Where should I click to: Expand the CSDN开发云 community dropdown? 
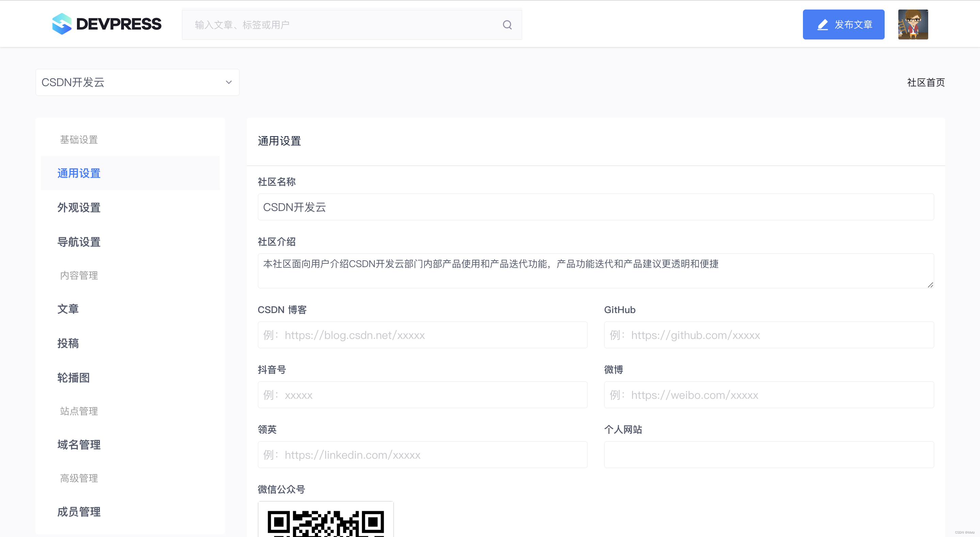click(x=137, y=82)
